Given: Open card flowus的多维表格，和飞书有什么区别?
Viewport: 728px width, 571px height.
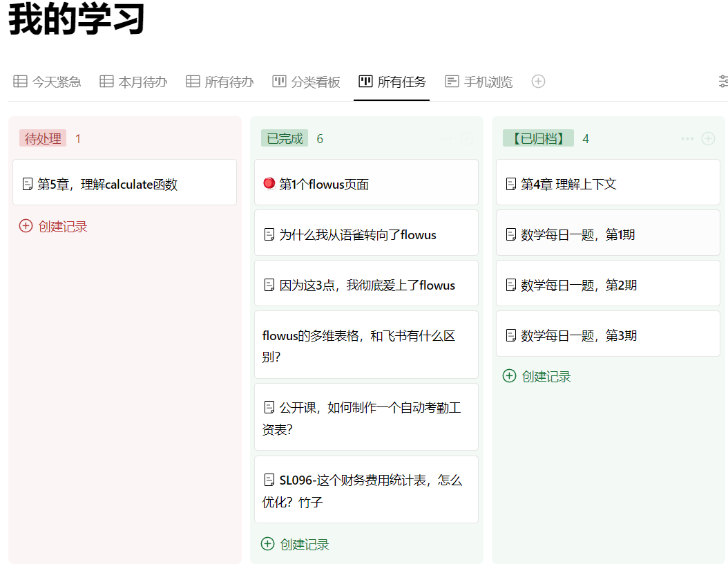Looking at the screenshot, I should coord(366,345).
